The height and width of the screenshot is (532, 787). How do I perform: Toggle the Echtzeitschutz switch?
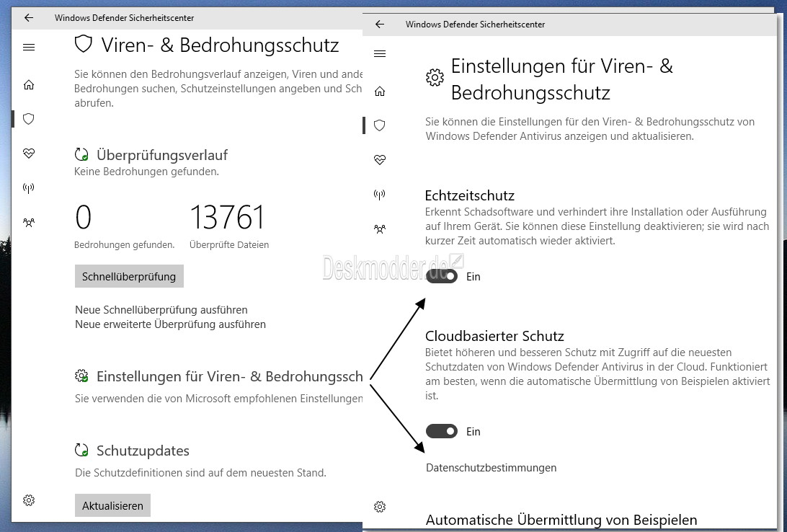coord(442,277)
